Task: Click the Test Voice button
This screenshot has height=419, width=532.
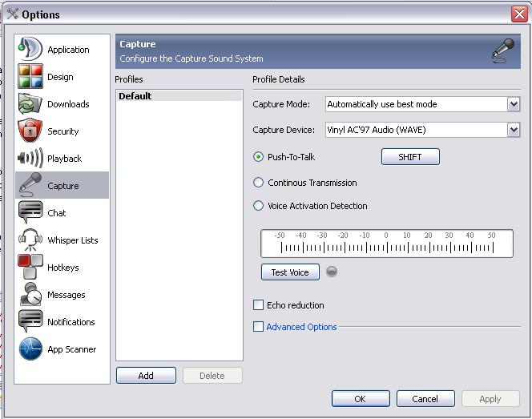Action: click(x=290, y=272)
